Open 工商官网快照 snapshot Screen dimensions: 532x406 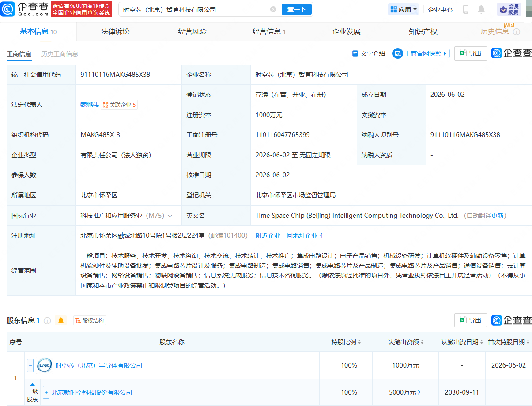pos(421,53)
